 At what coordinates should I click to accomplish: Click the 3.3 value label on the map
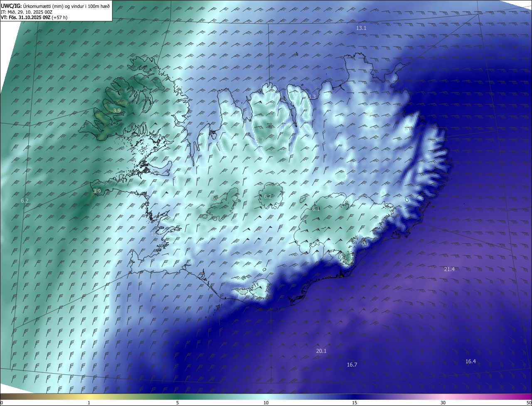pyautogui.click(x=312, y=97)
